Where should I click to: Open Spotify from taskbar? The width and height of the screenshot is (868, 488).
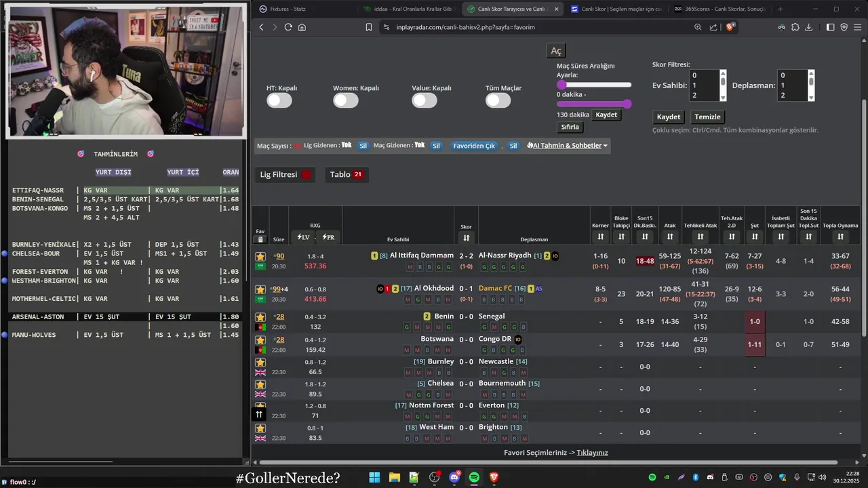pos(474,478)
